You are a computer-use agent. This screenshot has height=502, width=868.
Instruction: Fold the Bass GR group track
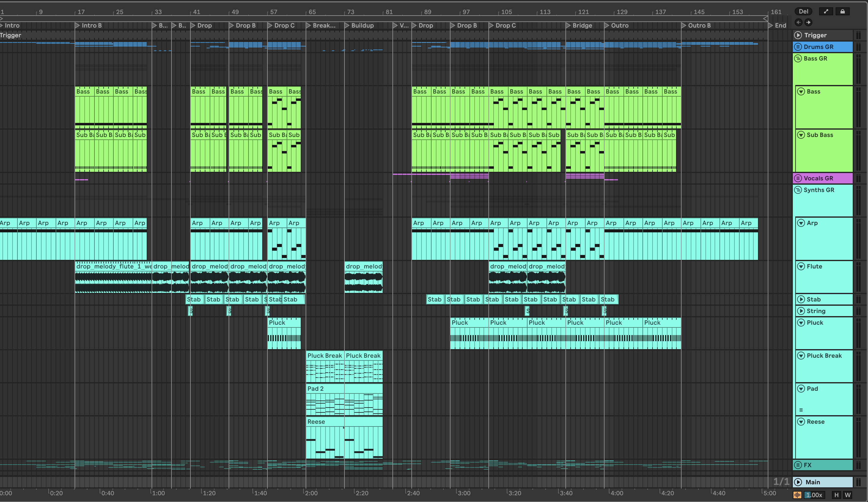[798, 59]
